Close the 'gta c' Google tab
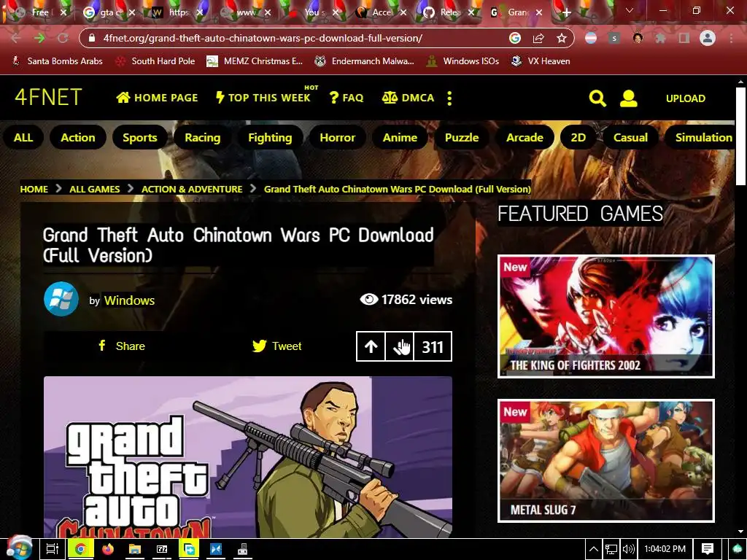This screenshot has height=560, width=747. (132, 13)
